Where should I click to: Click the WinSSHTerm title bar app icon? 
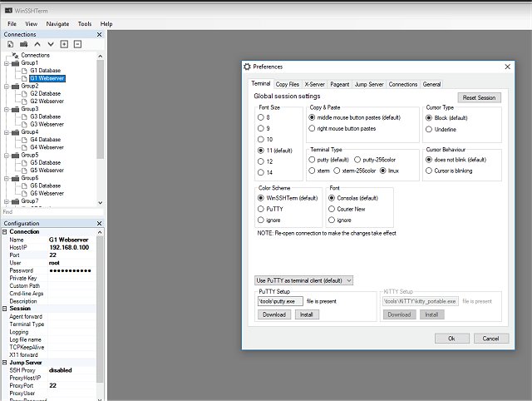click(x=8, y=11)
